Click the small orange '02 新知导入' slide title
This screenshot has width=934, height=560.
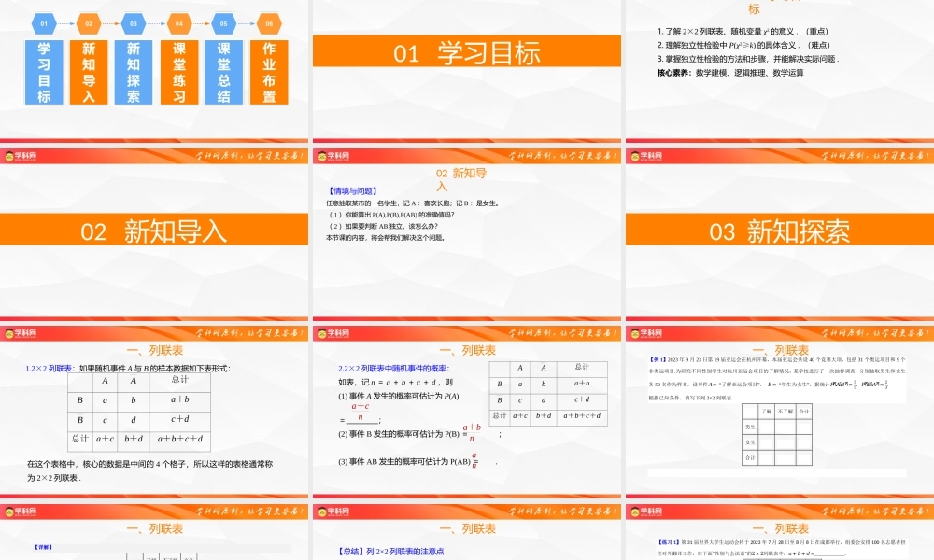(x=461, y=179)
